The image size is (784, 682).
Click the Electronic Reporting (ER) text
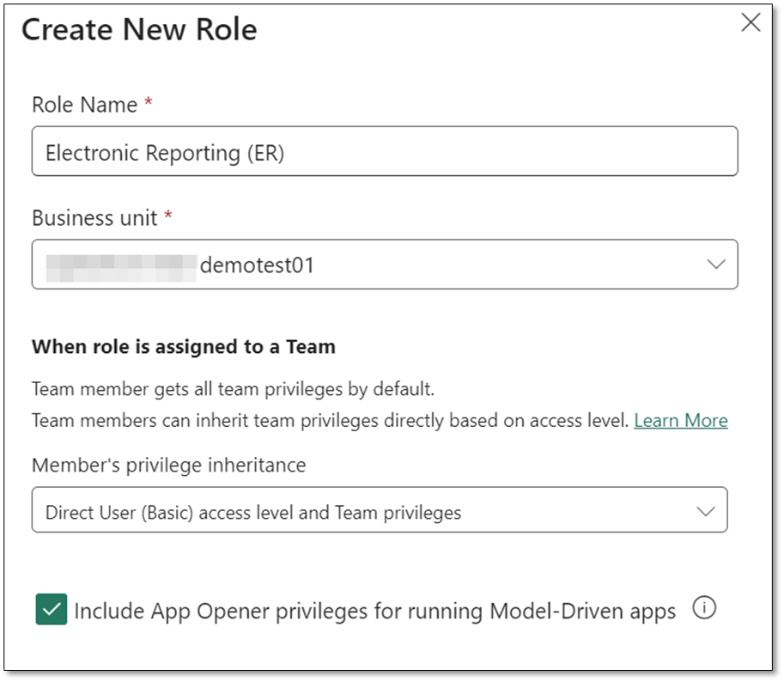(x=164, y=153)
